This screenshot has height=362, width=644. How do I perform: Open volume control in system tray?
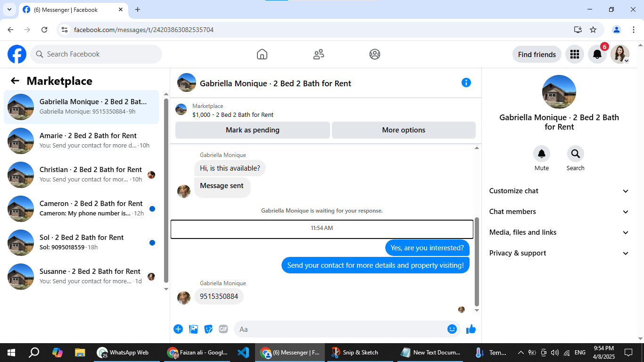(x=555, y=352)
